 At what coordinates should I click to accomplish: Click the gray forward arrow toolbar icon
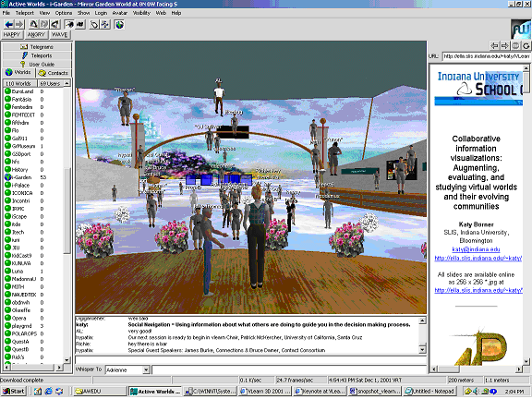coord(19,24)
